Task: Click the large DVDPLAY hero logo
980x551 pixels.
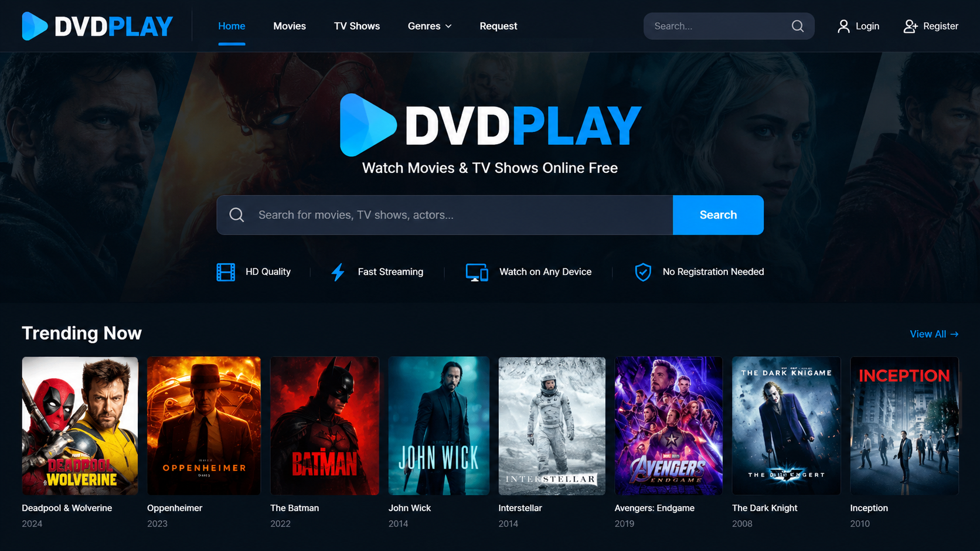Action: [x=491, y=125]
